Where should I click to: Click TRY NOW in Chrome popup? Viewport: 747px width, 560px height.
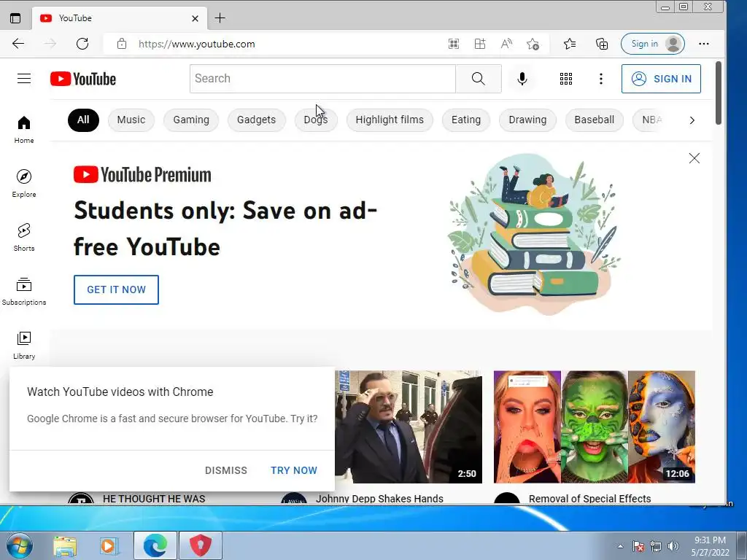pyautogui.click(x=294, y=470)
